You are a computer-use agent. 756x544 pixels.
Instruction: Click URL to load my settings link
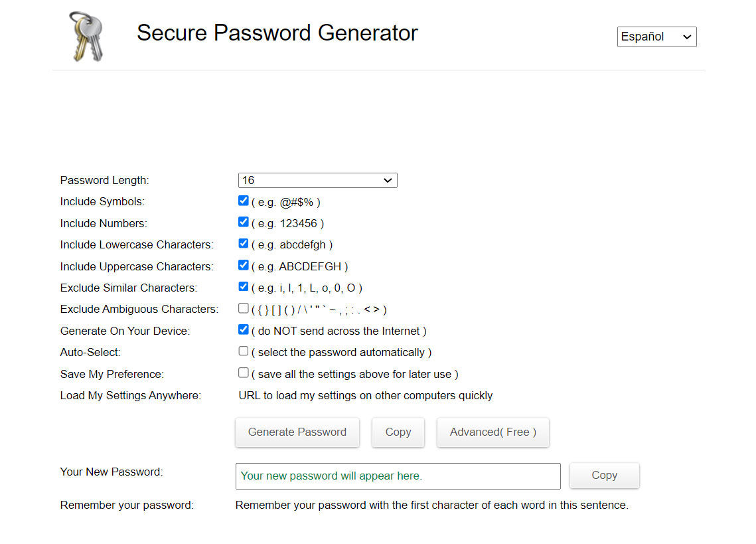(366, 395)
